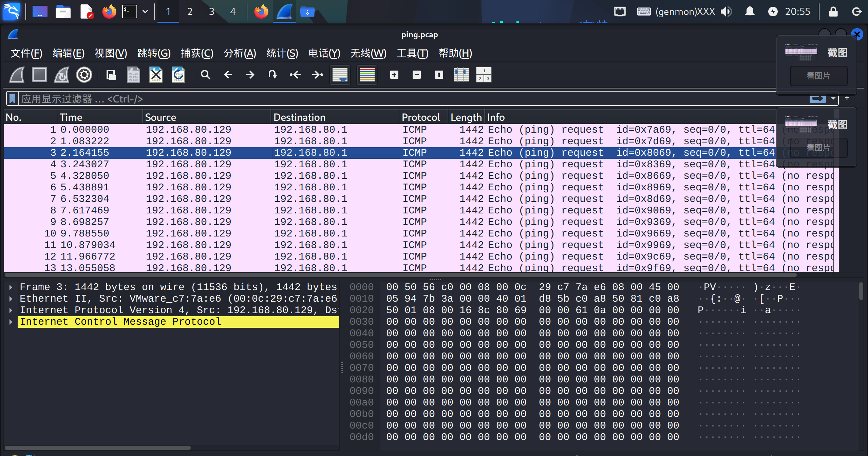Open the 统计(S) menu
This screenshot has width=868, height=456.
click(282, 53)
